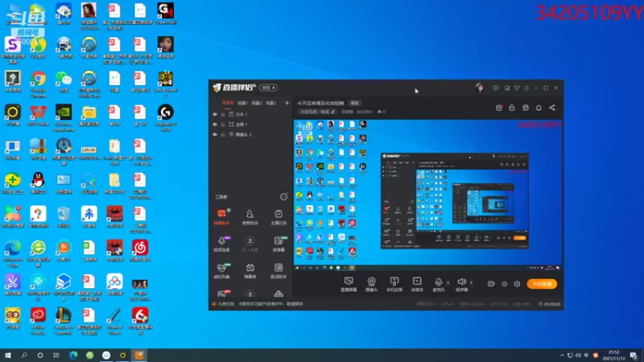Open the red 弹幕助手 tool in toolbox
The height and width of the screenshot is (362, 644).
click(x=221, y=216)
